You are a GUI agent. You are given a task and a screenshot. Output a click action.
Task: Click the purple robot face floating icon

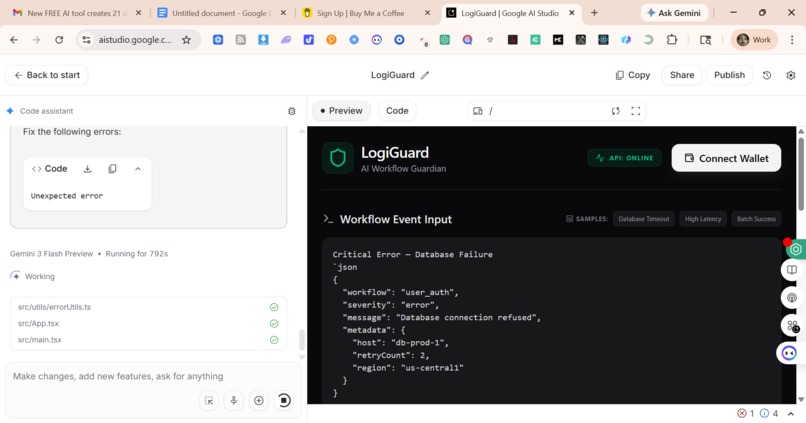click(x=789, y=353)
